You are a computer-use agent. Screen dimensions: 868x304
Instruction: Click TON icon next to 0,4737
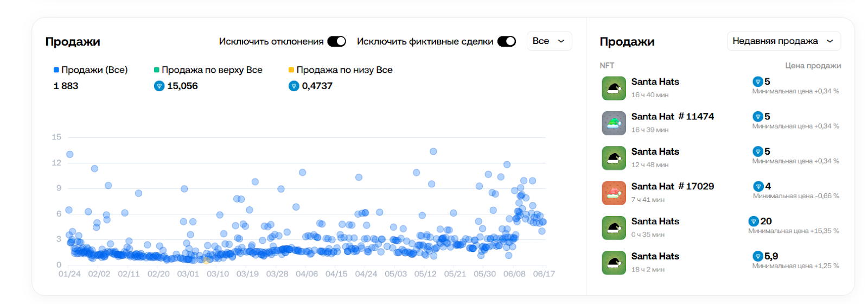coord(294,86)
